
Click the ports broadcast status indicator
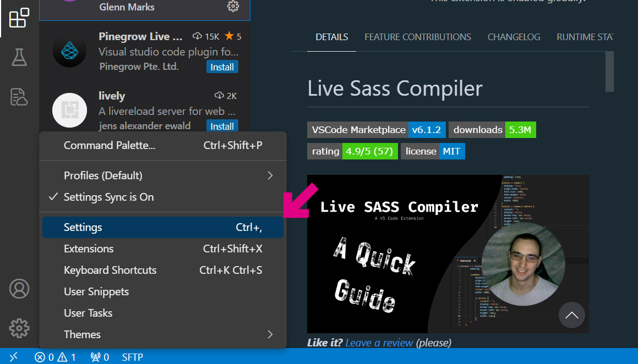[x=100, y=357]
